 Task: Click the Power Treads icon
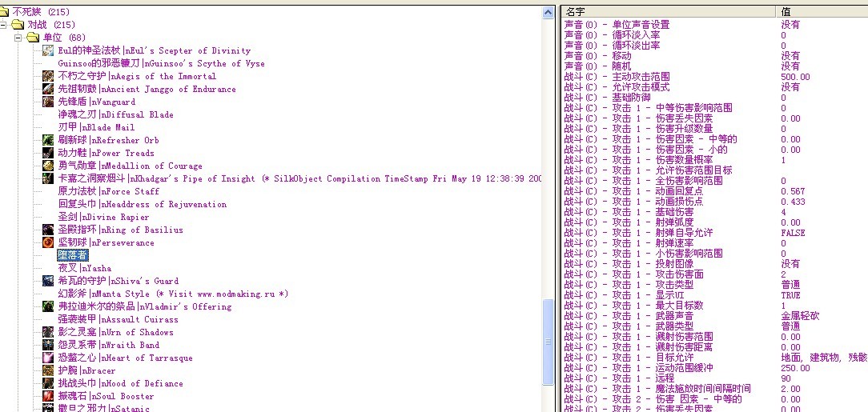(x=48, y=153)
